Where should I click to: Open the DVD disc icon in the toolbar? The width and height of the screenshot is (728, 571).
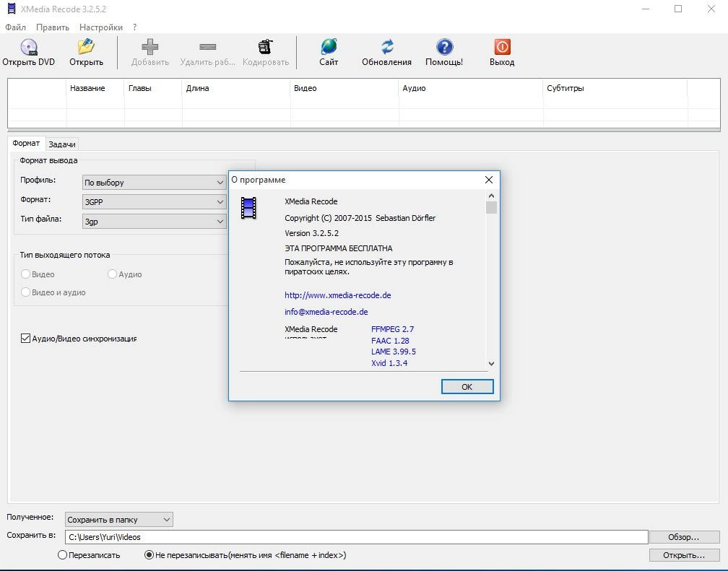point(28,48)
